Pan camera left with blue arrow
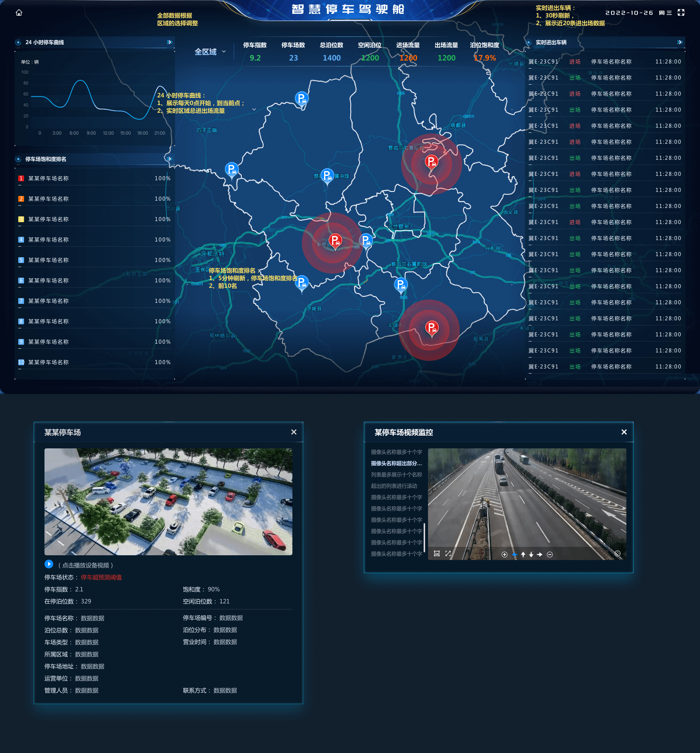This screenshot has height=753, width=700. (514, 555)
